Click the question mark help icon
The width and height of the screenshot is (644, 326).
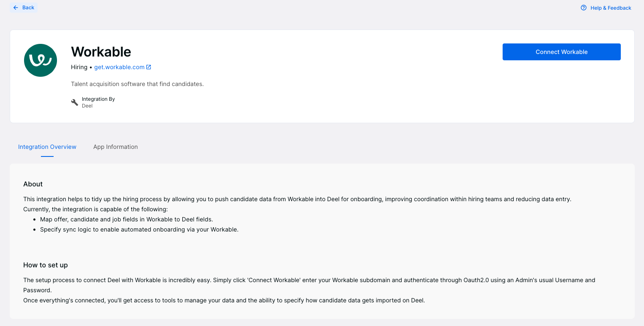pyautogui.click(x=584, y=8)
